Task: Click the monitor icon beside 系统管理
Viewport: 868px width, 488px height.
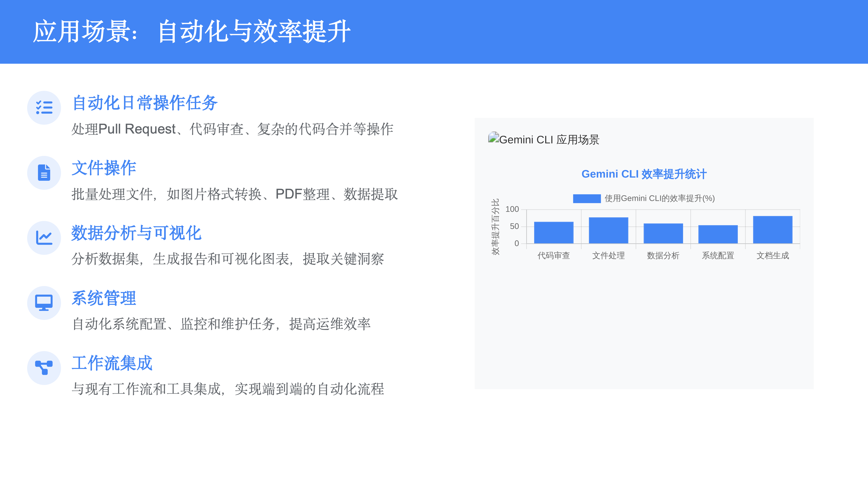Action: coord(44,303)
